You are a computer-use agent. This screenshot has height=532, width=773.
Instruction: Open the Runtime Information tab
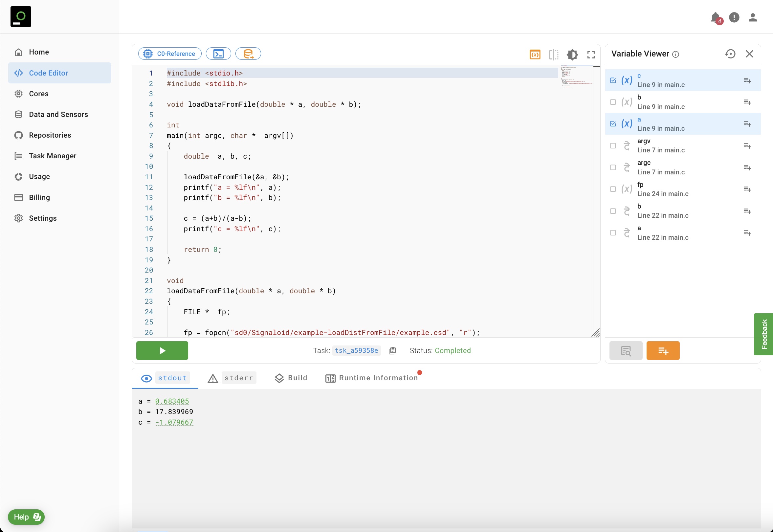click(x=372, y=378)
